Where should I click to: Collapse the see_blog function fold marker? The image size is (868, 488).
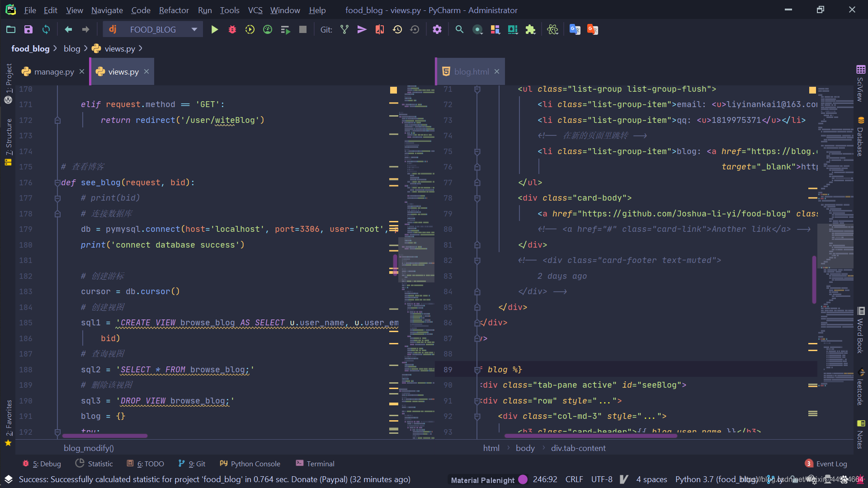pyautogui.click(x=57, y=183)
